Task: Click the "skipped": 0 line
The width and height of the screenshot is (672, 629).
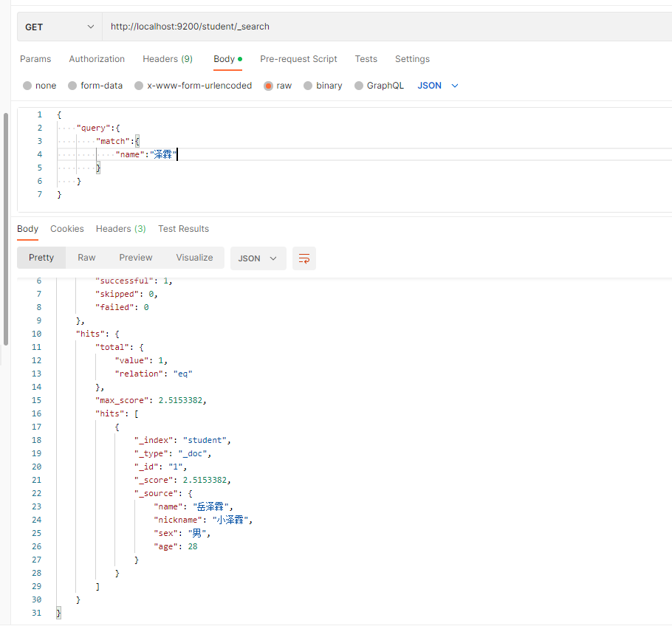Action: coord(126,294)
